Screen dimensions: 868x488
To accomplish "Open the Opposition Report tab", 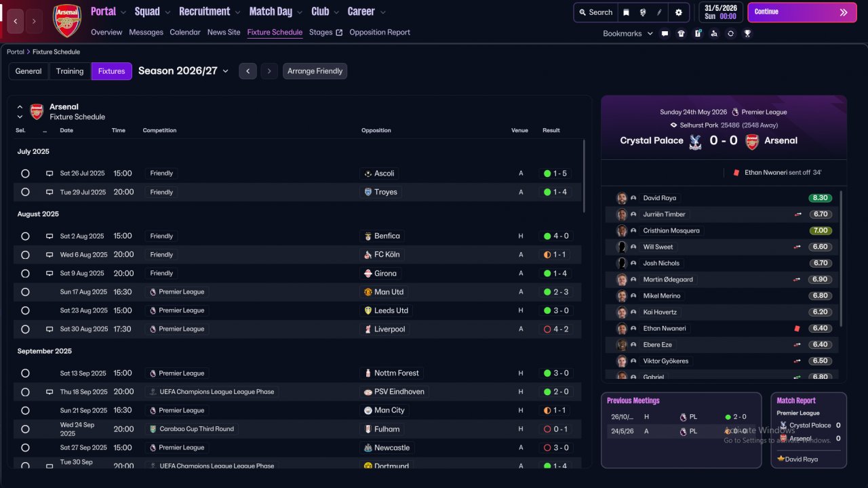I will tap(380, 33).
